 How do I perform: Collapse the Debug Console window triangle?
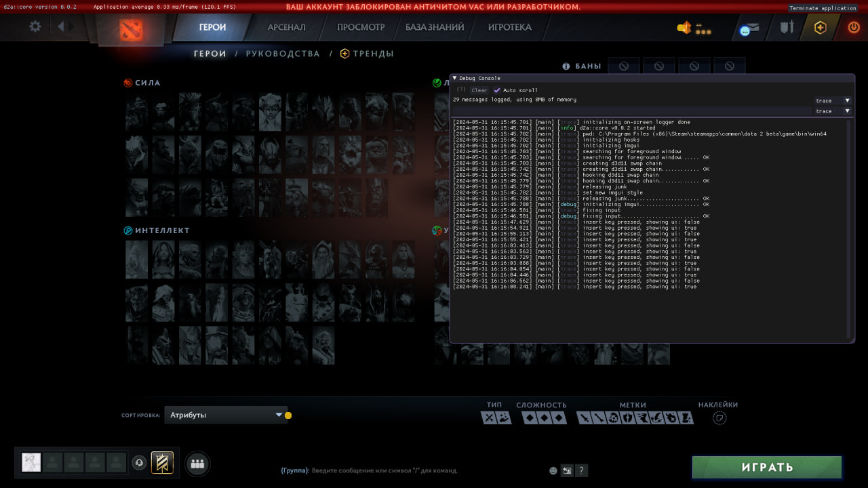point(455,78)
